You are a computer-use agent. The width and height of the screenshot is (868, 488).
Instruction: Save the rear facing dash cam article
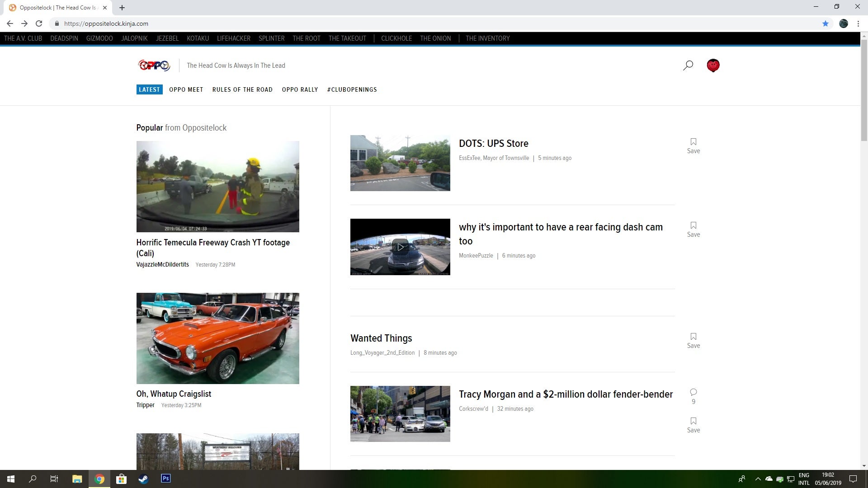point(693,230)
